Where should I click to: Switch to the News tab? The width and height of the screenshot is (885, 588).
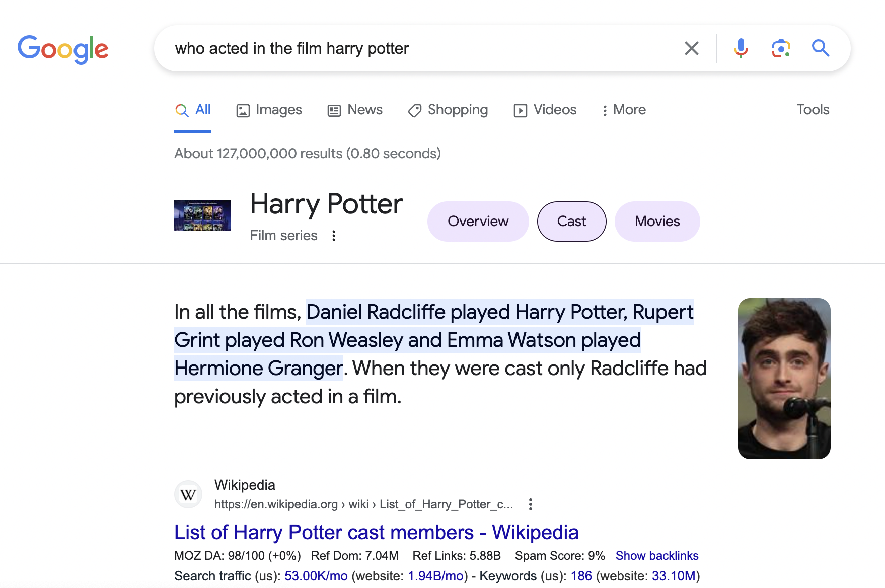(x=354, y=110)
